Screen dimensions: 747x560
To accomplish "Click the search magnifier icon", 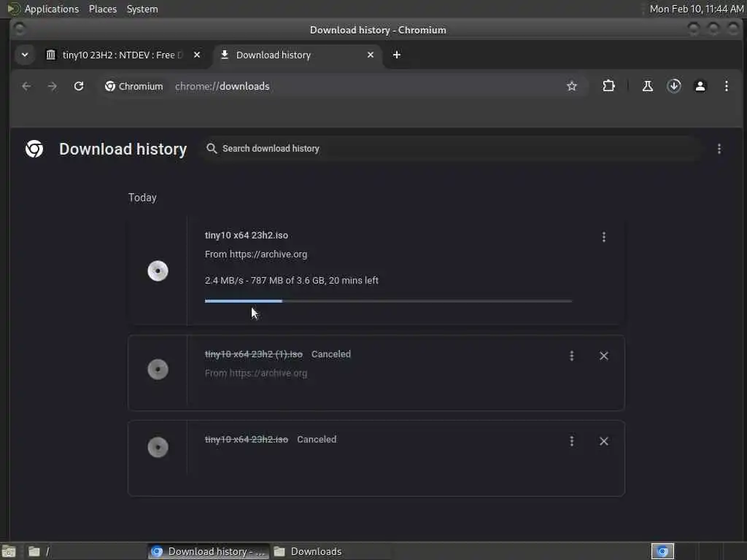I will pyautogui.click(x=212, y=149).
